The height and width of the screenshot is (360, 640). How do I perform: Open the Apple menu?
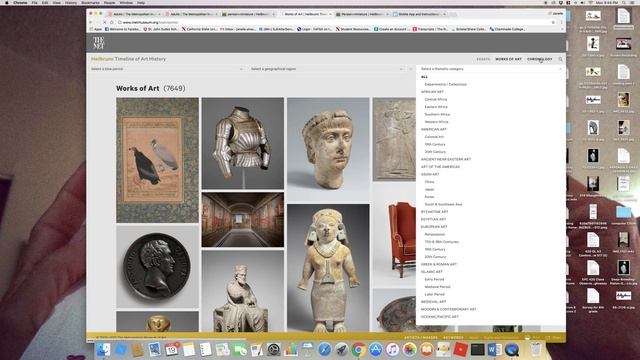[7, 2]
